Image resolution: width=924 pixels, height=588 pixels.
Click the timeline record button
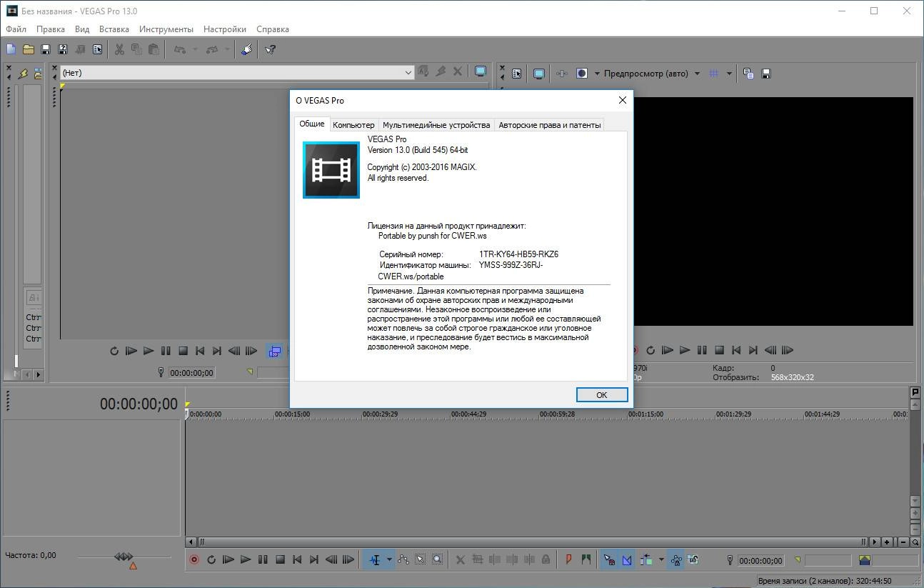[x=194, y=560]
